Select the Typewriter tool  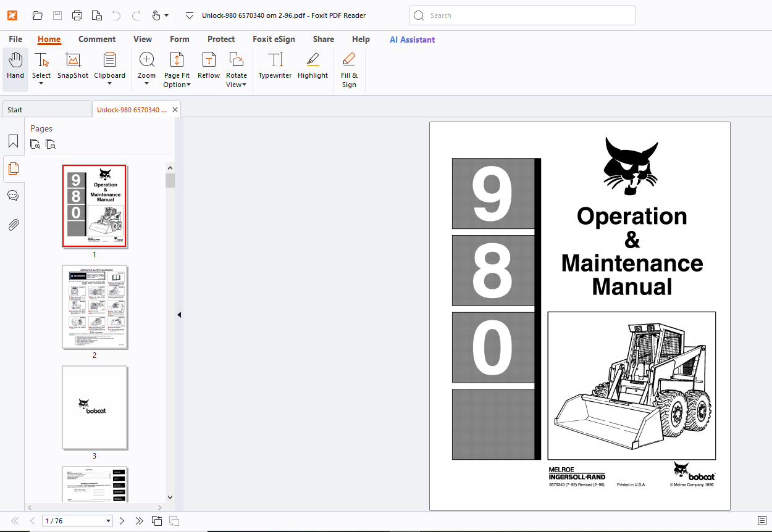click(x=275, y=66)
